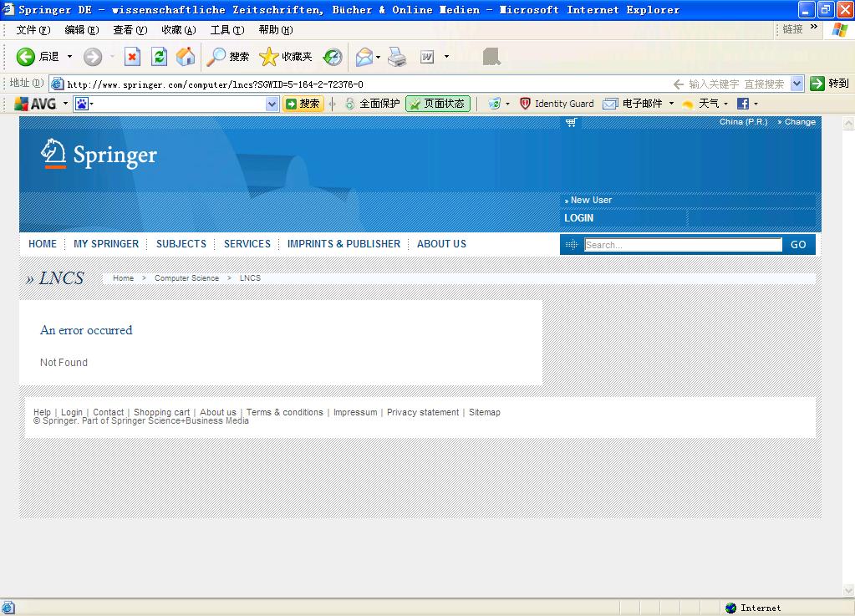The height and width of the screenshot is (616, 855).
Task: Click the Home house icon
Action: tap(186, 57)
